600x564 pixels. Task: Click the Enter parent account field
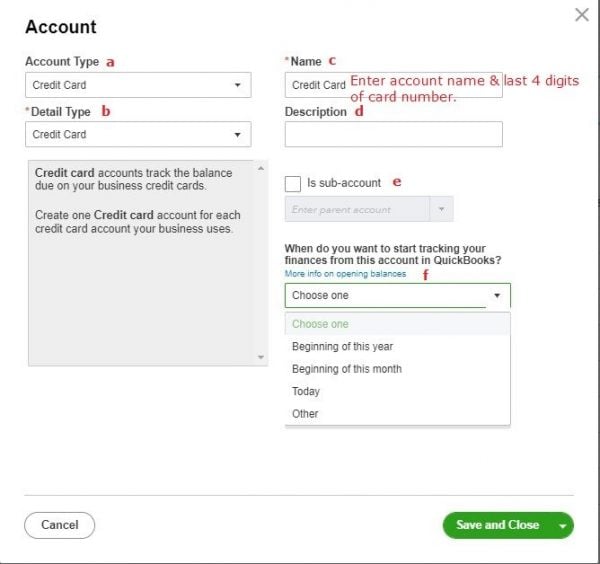[x=357, y=209]
